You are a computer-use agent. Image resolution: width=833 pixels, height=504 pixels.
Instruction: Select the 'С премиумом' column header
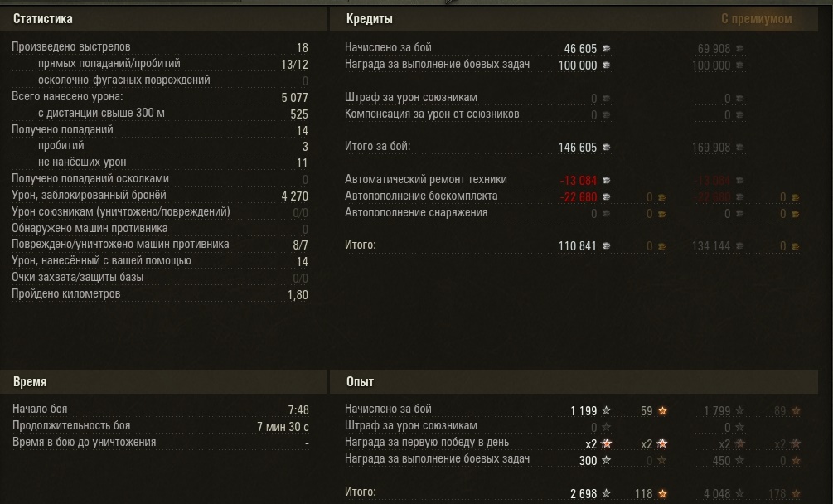pyautogui.click(x=756, y=18)
